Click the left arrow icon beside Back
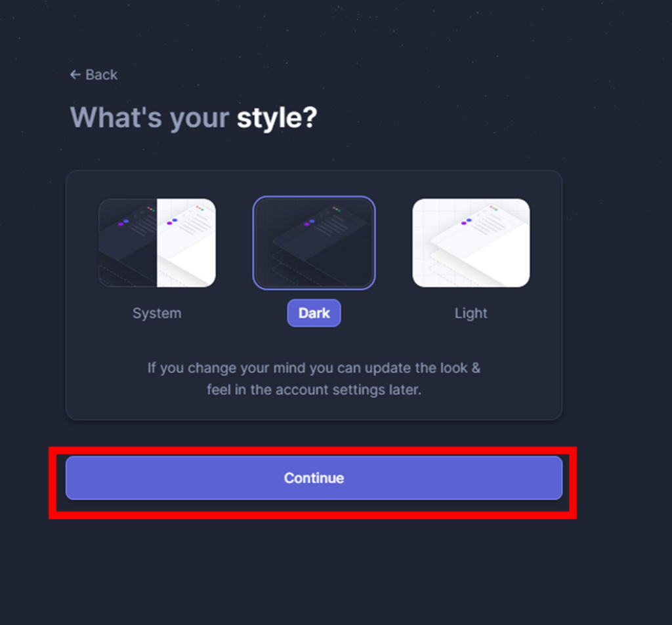This screenshot has height=625, width=672. (x=75, y=75)
